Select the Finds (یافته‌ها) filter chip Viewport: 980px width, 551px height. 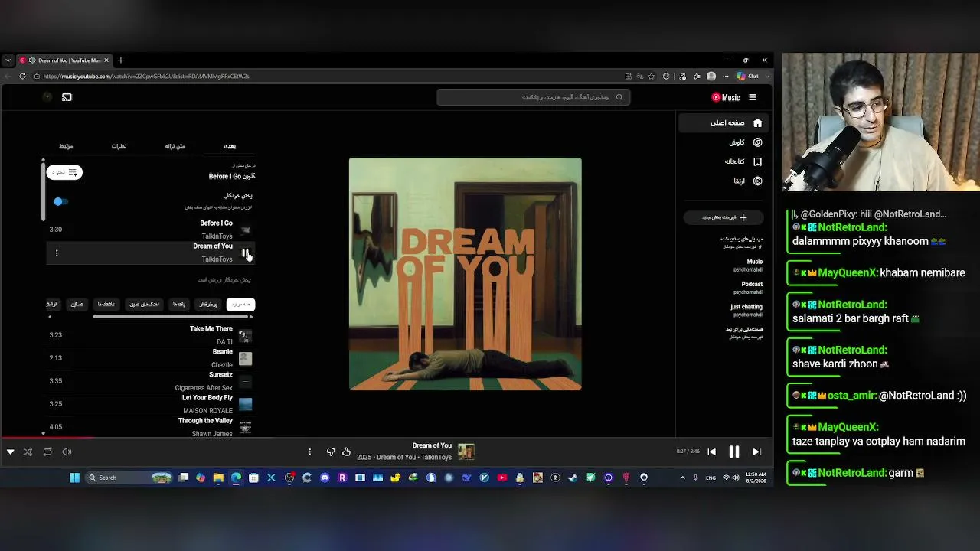click(178, 305)
